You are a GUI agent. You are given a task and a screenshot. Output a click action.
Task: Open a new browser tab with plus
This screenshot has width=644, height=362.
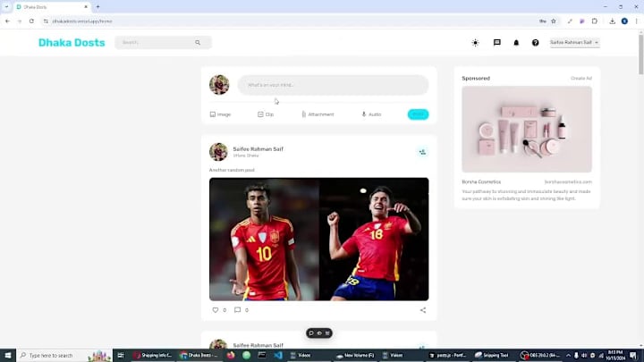(x=97, y=7)
